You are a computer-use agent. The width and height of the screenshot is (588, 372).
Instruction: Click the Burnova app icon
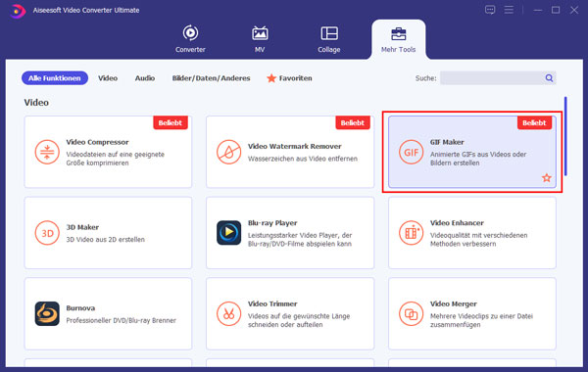[x=47, y=313]
